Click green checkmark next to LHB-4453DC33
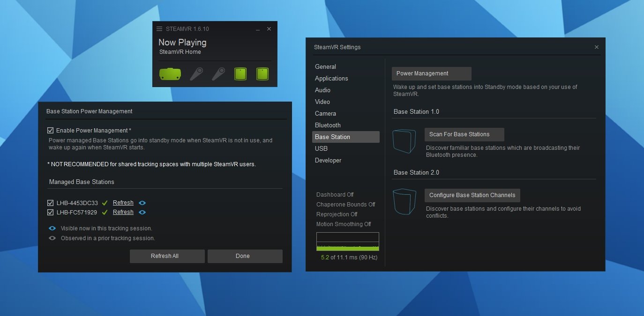This screenshot has width=644, height=316. 105,203
